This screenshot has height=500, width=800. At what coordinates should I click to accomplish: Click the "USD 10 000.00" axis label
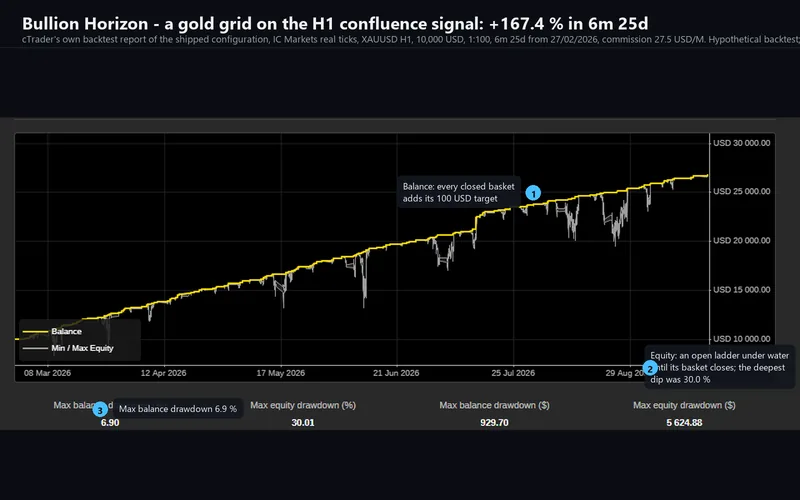click(x=741, y=338)
